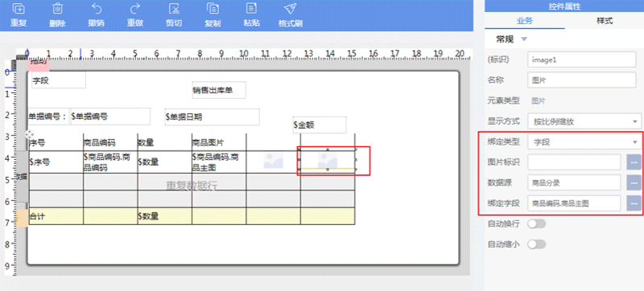
Task: Copy using the 复制 icon
Action: pos(213,9)
